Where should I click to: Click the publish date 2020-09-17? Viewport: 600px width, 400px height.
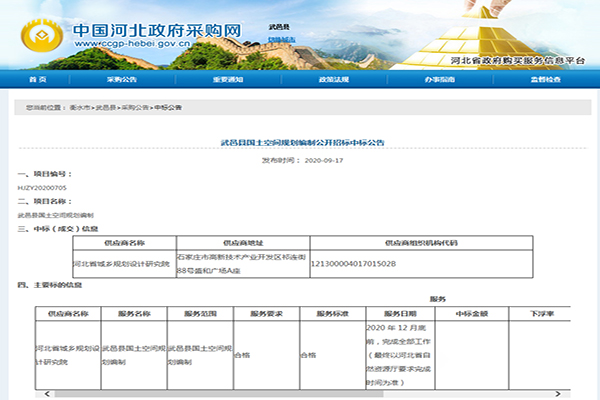coord(324,160)
